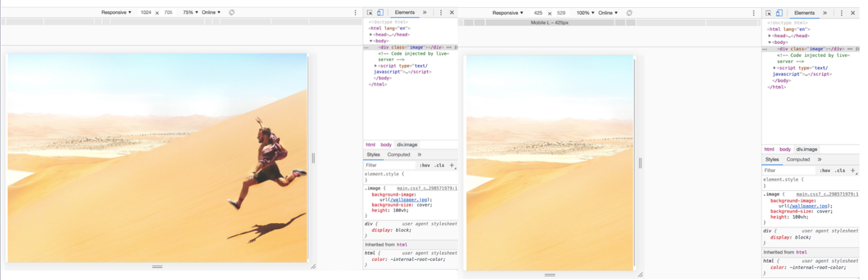Click rotate icon in left device toolbar
Image resolution: width=868 pixels, height=280 pixels.
(232, 12)
